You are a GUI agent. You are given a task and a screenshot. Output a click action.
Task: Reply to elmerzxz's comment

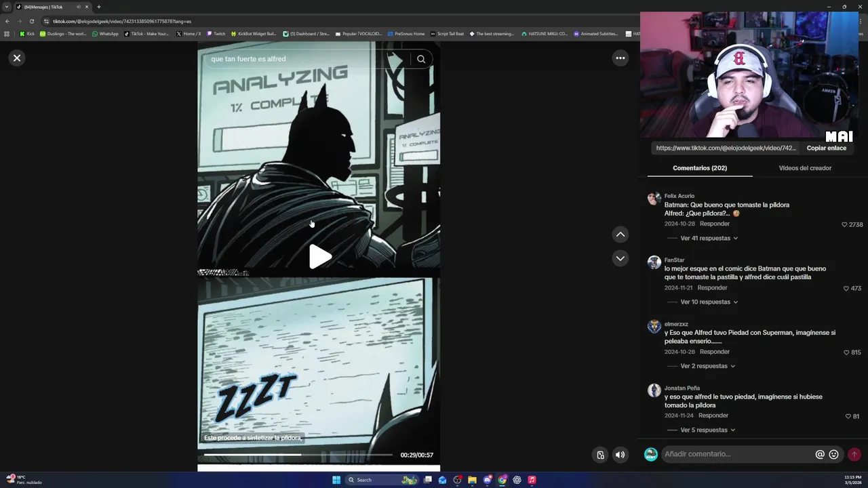coord(715,352)
